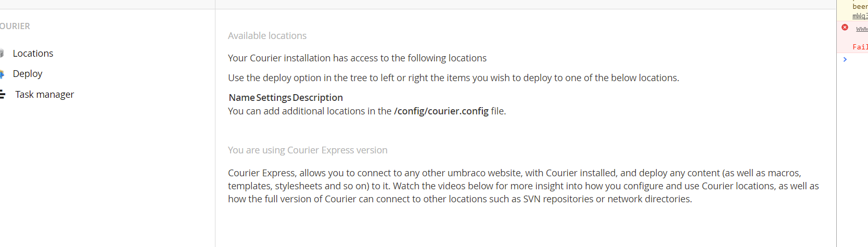Image resolution: width=868 pixels, height=247 pixels.
Task: Click the Locations database icon
Action: (x=2, y=53)
